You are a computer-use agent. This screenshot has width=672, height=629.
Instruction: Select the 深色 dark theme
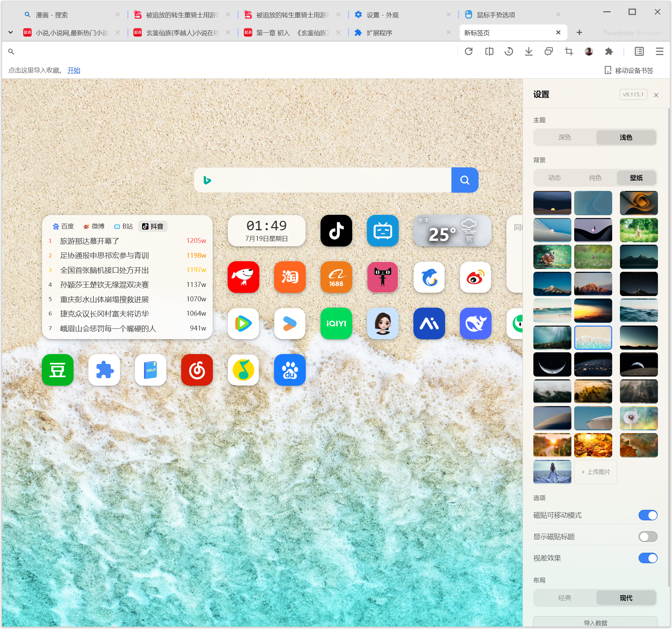click(565, 137)
